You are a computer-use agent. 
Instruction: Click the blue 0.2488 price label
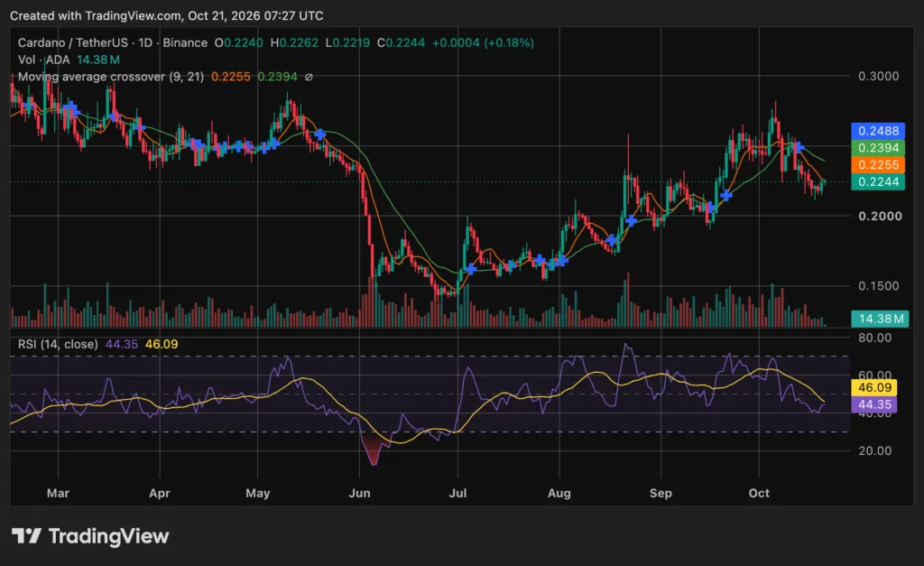[x=878, y=131]
